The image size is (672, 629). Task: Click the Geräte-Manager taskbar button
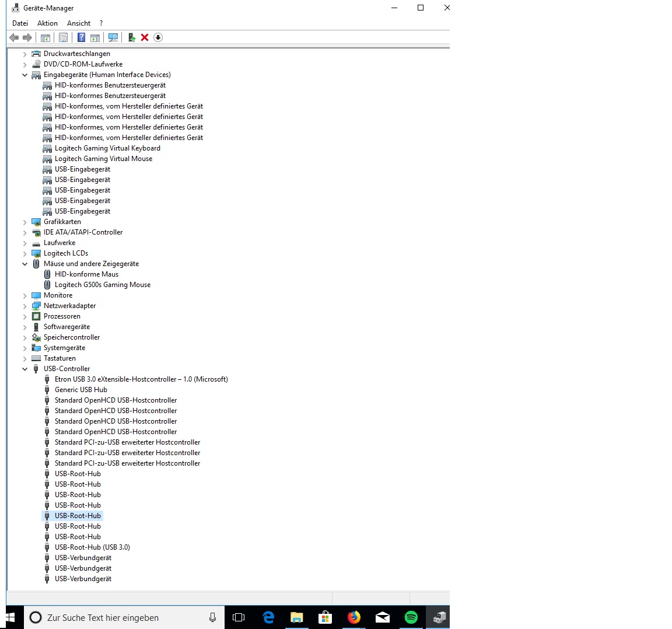click(x=439, y=617)
